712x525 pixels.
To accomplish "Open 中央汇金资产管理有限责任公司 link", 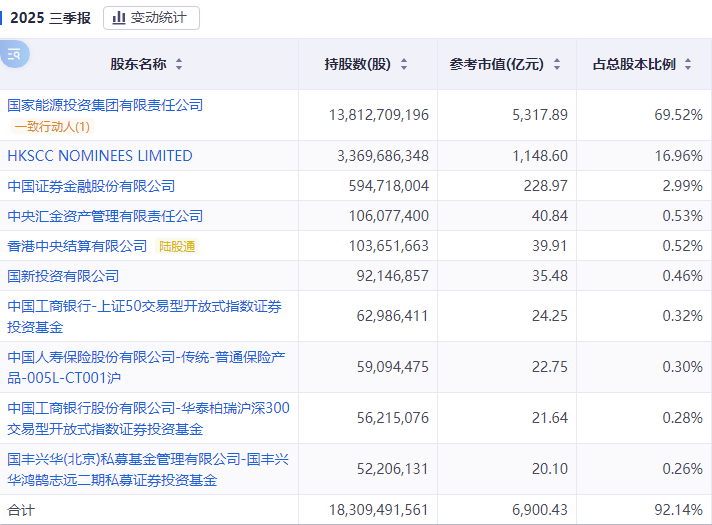I will click(x=105, y=216).
